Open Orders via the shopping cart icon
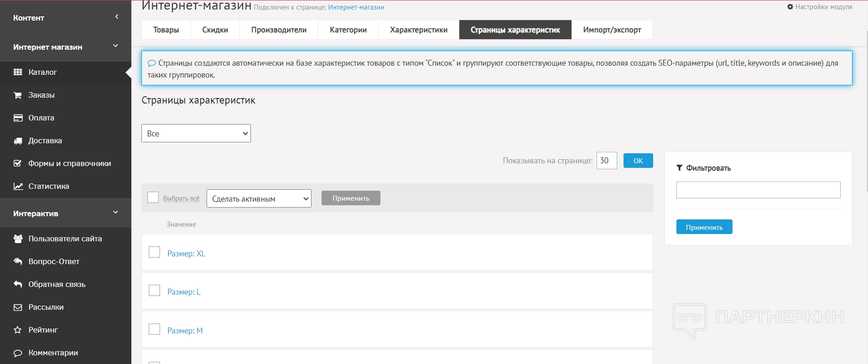Viewport: 868px width, 364px height. click(x=18, y=95)
